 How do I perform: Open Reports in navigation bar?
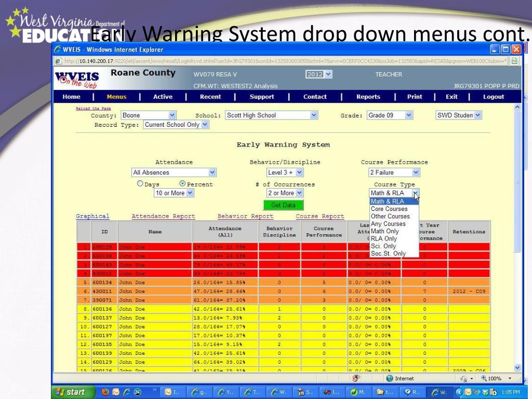(x=368, y=97)
